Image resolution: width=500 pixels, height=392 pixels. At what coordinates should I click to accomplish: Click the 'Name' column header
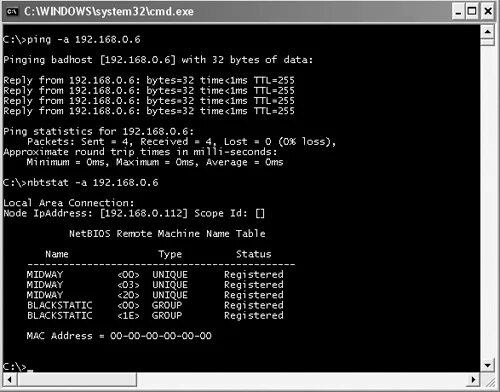tap(57, 254)
